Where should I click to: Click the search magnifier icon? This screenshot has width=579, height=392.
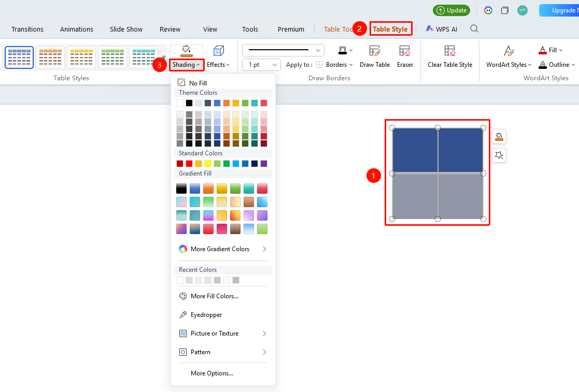pyautogui.click(x=474, y=29)
